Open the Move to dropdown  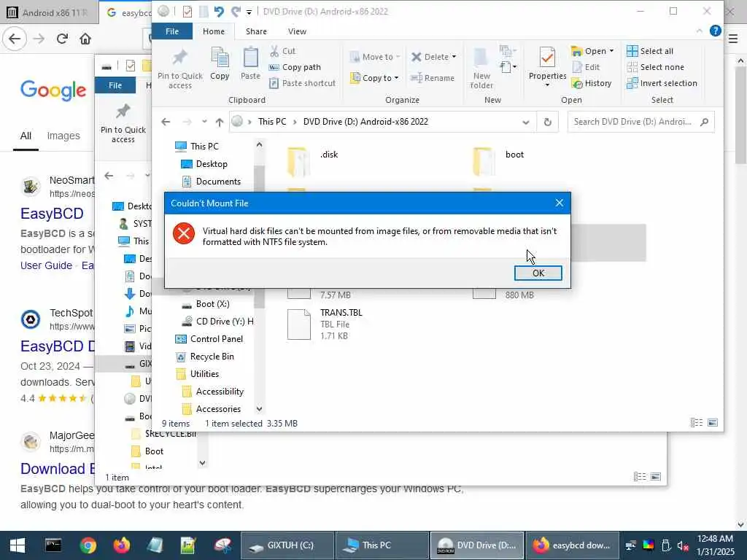(x=375, y=57)
